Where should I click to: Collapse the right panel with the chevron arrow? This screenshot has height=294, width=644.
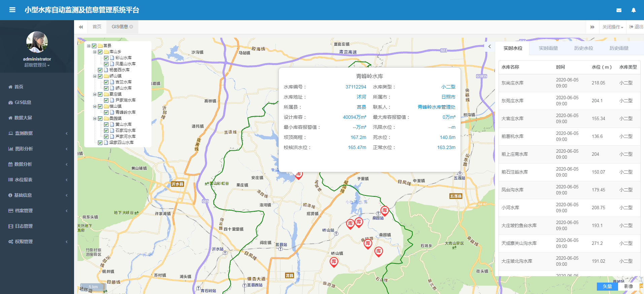489,47
